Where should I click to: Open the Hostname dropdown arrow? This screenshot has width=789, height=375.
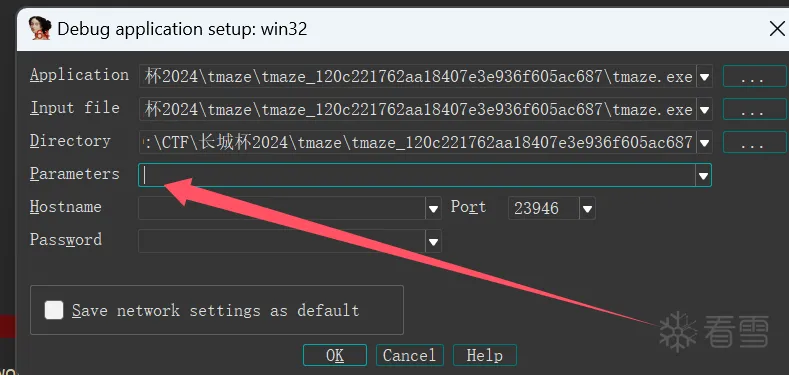click(x=433, y=208)
